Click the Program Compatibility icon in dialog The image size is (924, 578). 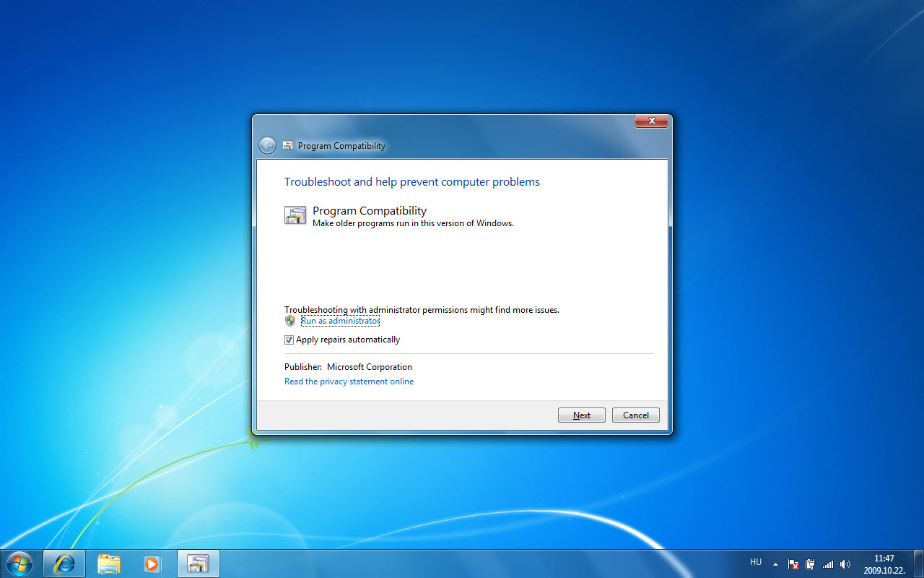pos(295,215)
